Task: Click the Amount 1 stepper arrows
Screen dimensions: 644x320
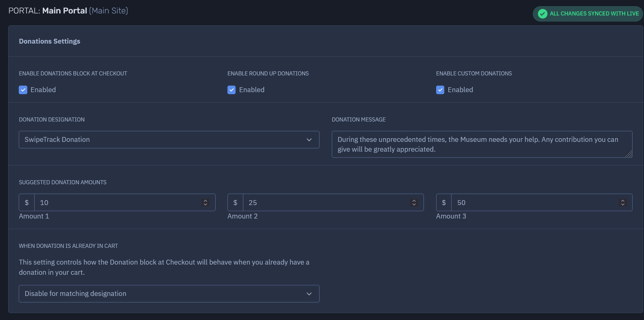Action: tap(205, 203)
